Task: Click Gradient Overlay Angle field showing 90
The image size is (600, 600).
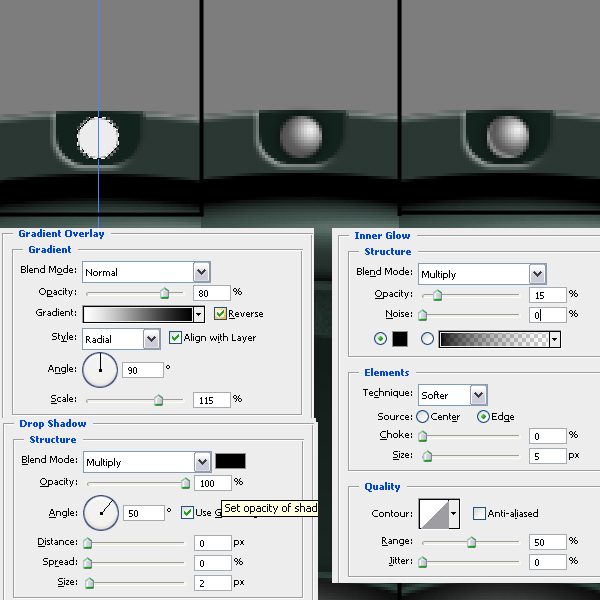Action: tap(143, 370)
